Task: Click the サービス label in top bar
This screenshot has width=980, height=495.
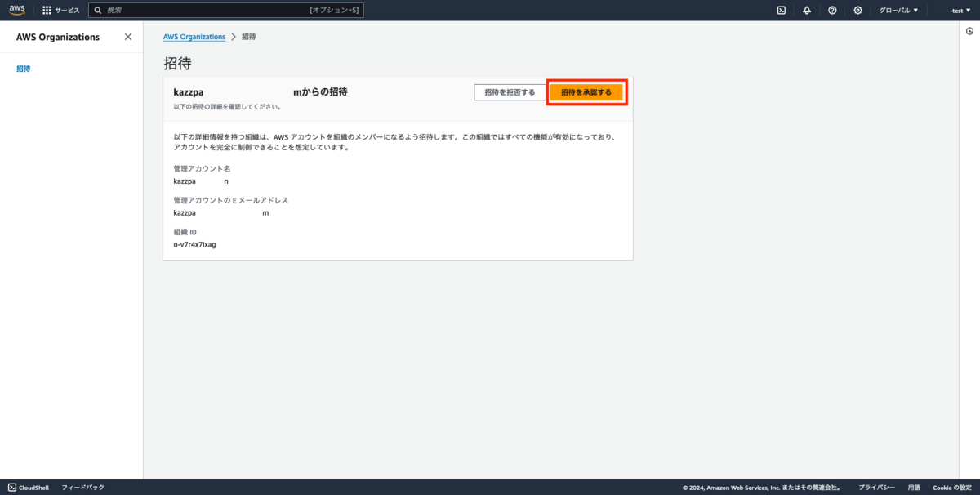Action: (x=68, y=11)
